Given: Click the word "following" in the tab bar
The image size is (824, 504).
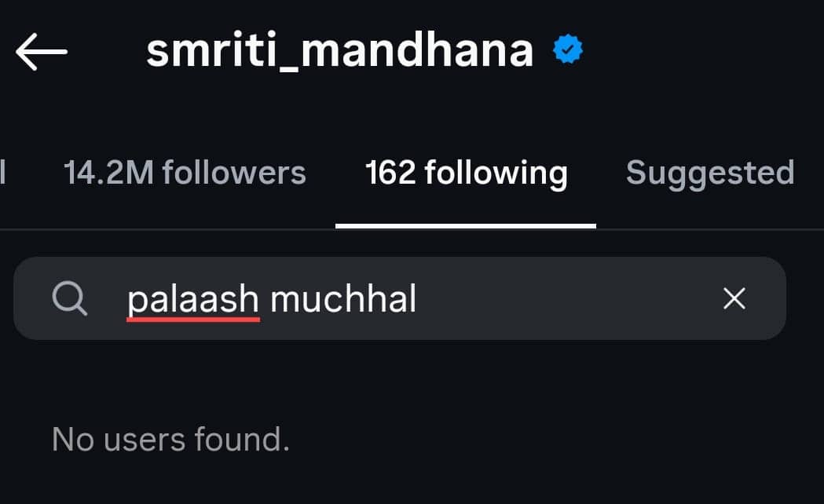Looking at the screenshot, I should 496,173.
